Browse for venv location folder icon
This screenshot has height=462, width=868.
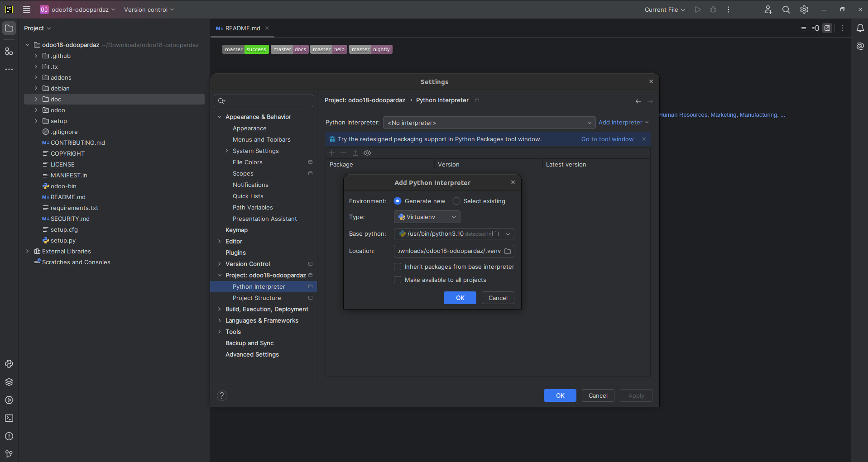pos(508,251)
